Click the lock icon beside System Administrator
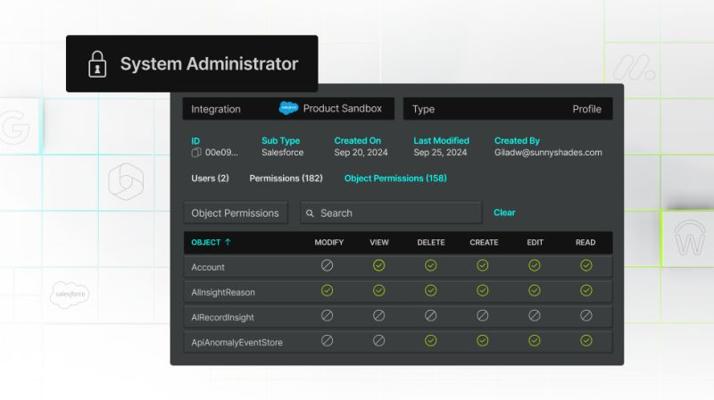The width and height of the screenshot is (714, 400). pyautogui.click(x=97, y=65)
